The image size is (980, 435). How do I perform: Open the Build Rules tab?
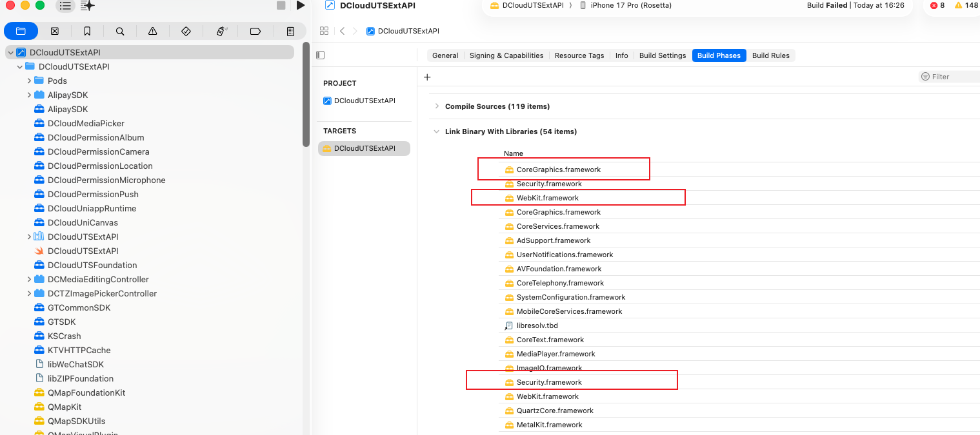point(771,55)
